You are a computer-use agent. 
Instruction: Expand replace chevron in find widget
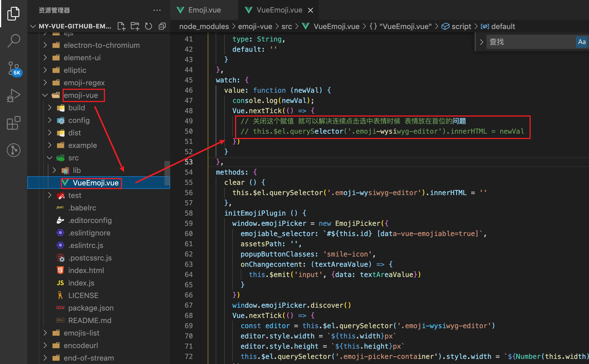point(481,42)
